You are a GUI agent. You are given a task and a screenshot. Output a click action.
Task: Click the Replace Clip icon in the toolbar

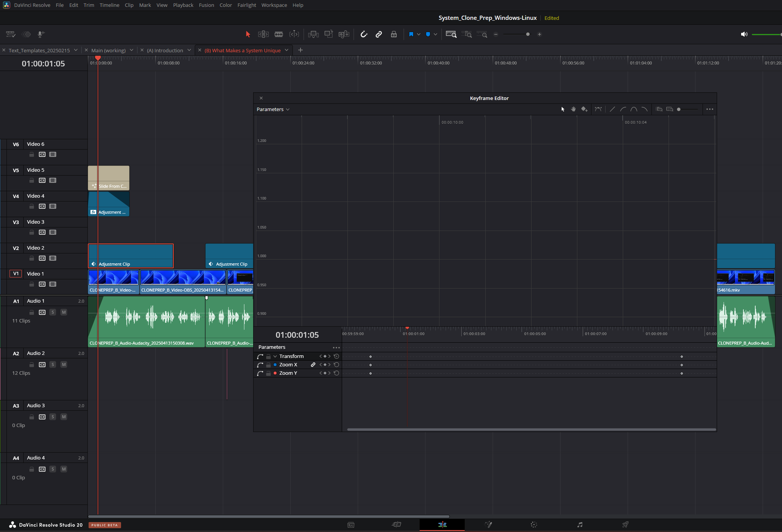point(344,34)
